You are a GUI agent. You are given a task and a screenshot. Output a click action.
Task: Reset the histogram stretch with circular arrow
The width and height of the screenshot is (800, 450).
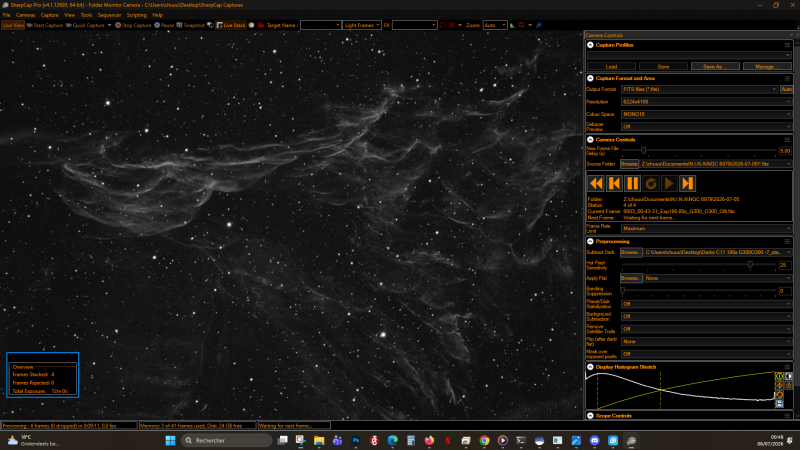point(779,394)
